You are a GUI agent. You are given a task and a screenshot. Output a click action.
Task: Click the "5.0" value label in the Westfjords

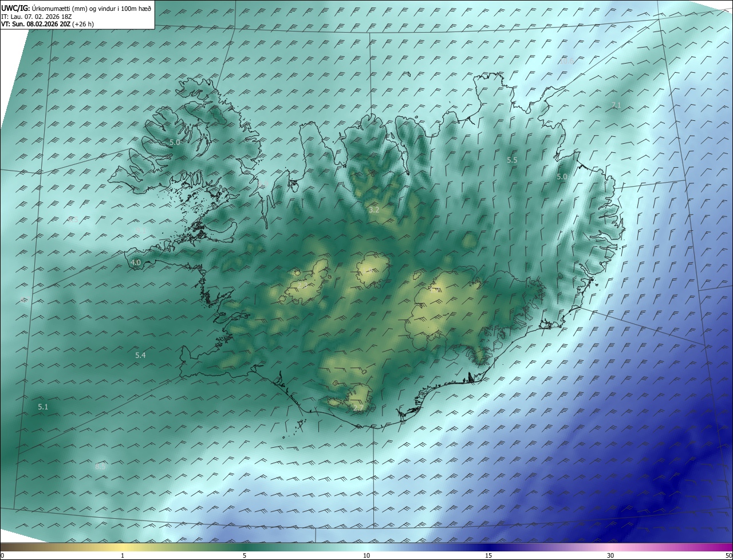[175, 142]
